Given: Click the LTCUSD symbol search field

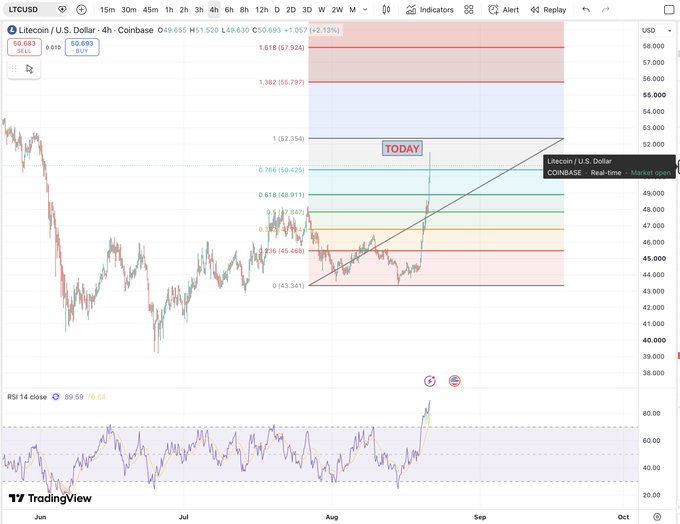Looking at the screenshot, I should (36, 10).
